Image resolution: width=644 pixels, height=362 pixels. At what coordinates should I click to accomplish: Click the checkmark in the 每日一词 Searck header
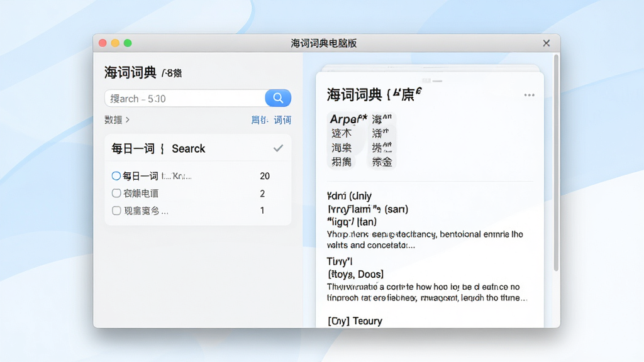point(278,148)
